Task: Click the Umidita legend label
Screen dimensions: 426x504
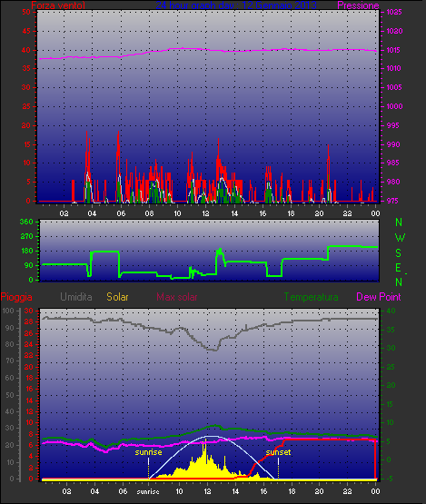Action: pos(76,297)
